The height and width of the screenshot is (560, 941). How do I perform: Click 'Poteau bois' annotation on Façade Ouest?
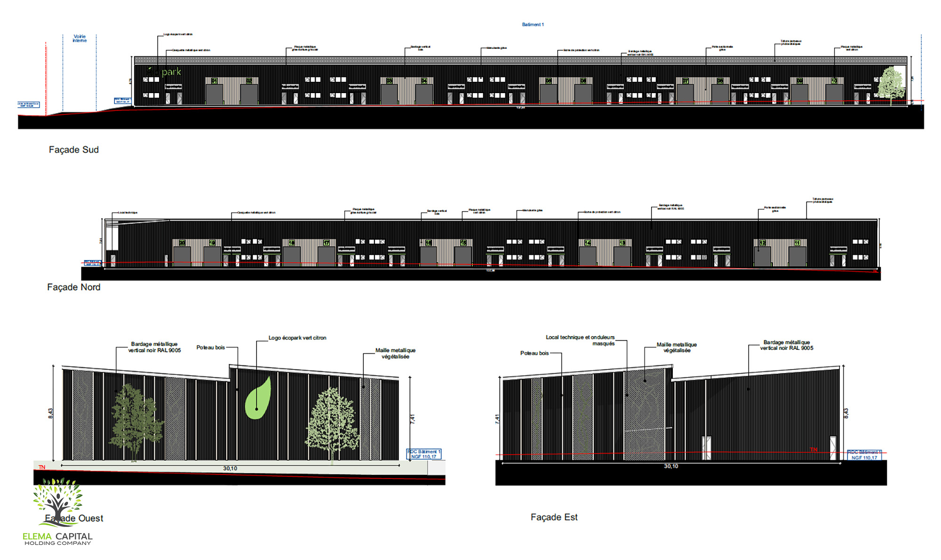210,347
